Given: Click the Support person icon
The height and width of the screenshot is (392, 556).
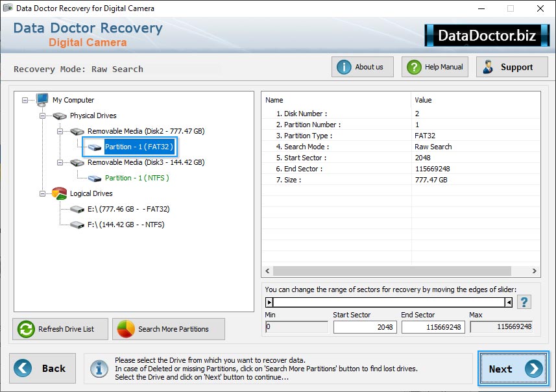Looking at the screenshot, I should click(x=488, y=67).
